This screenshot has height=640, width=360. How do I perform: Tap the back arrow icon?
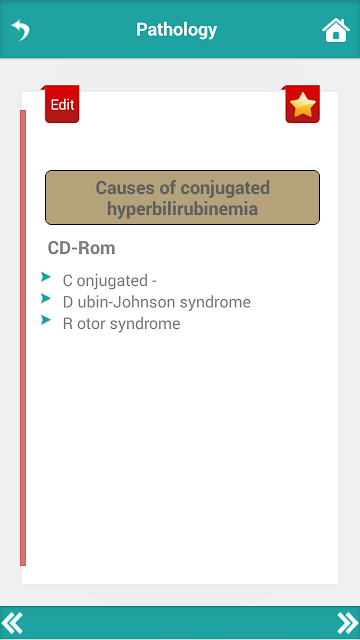[20, 30]
